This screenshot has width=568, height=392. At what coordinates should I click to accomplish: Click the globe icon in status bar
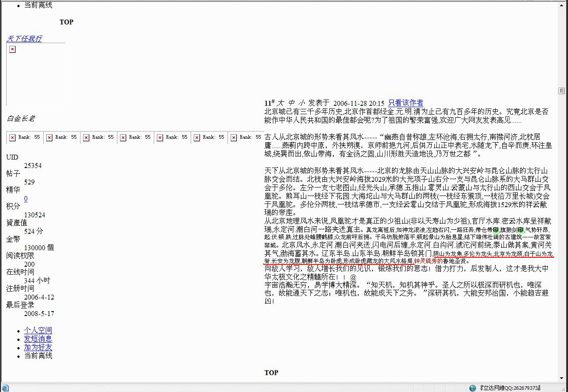[x=472, y=388]
